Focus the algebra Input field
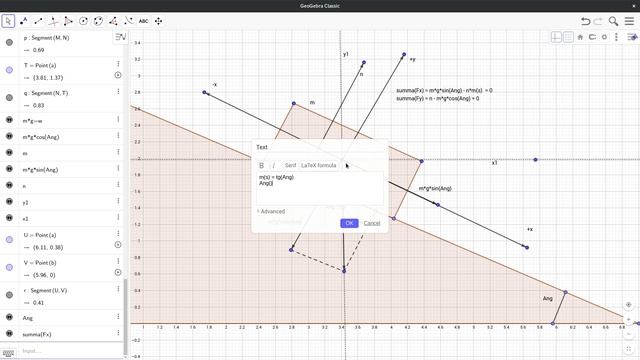Screen dimensions: 640x360 69,351
